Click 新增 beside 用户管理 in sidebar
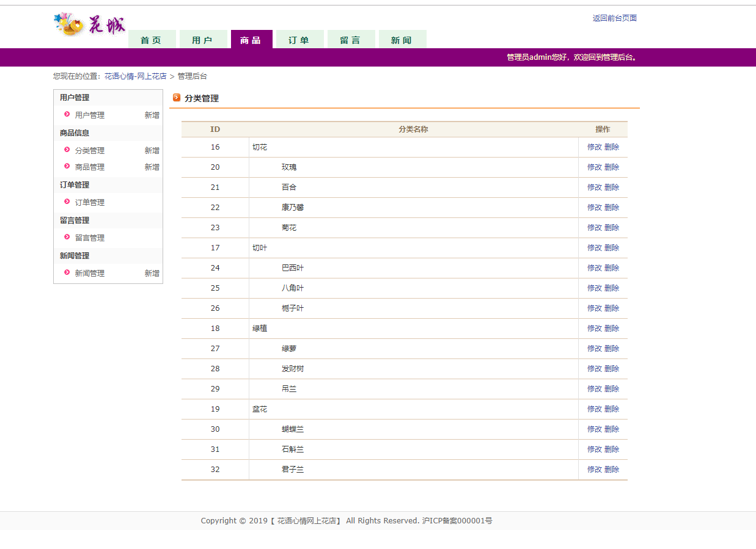 tap(152, 114)
